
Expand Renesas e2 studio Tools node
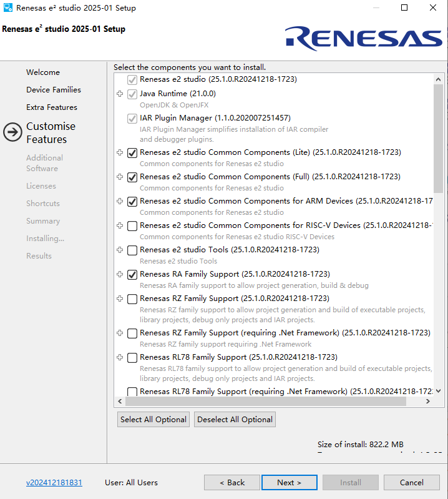click(x=120, y=250)
